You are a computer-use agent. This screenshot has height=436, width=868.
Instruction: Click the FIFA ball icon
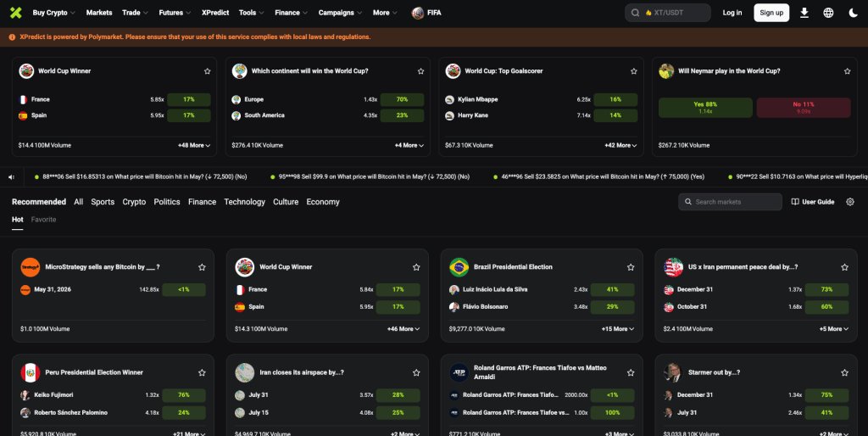(x=418, y=13)
